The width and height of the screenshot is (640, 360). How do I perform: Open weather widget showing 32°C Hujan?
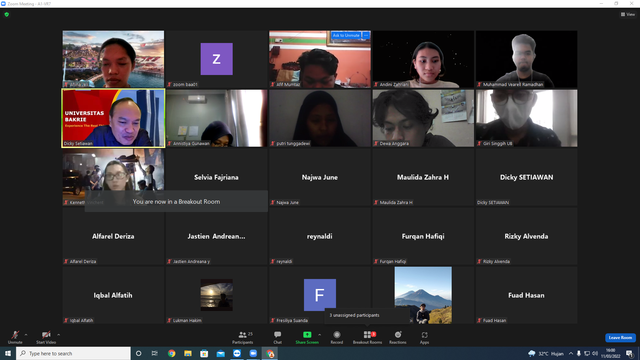tap(546, 353)
